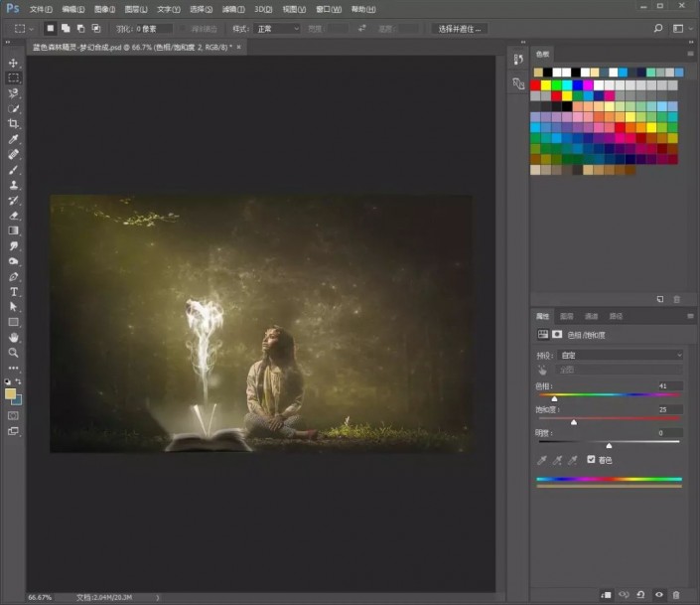Viewport: 700px width, 605px height.
Task: Select the Healing Brush tool
Action: 13,154
